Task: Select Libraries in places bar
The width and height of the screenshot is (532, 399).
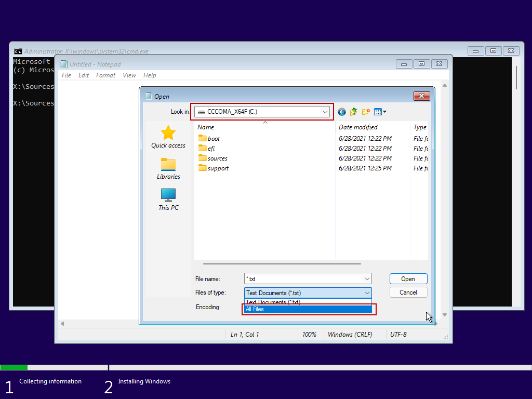Action: tap(168, 169)
